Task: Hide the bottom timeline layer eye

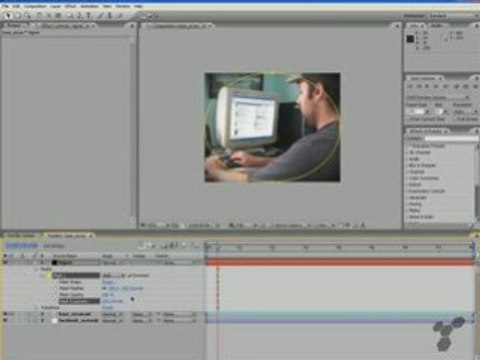Action: (x=5, y=320)
